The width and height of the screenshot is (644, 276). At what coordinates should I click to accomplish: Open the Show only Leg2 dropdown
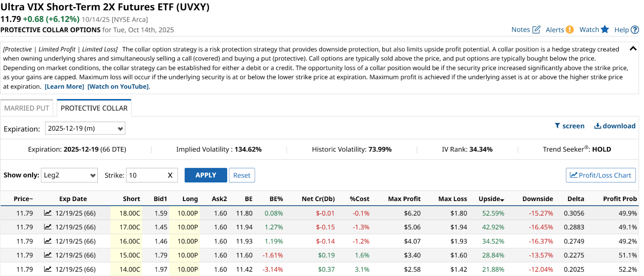point(69,175)
